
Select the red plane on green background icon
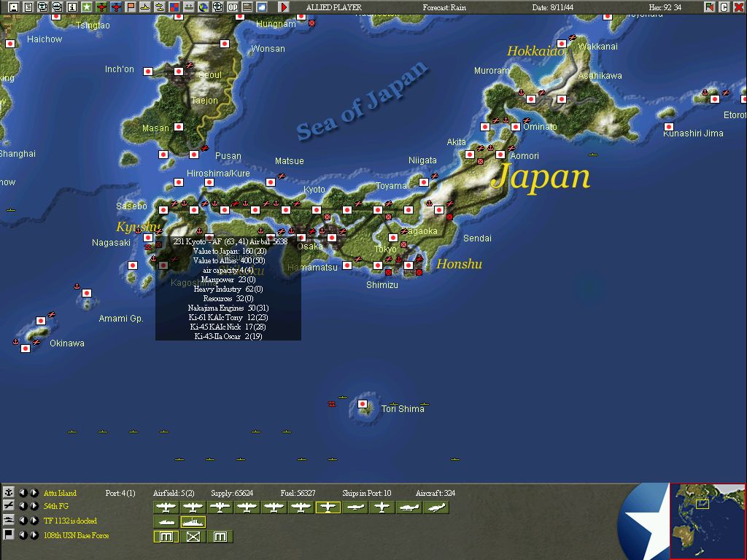tap(101, 7)
